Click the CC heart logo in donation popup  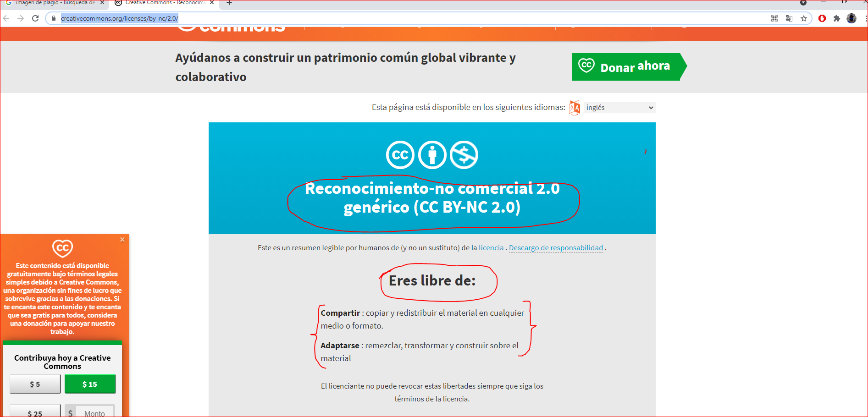(x=62, y=248)
